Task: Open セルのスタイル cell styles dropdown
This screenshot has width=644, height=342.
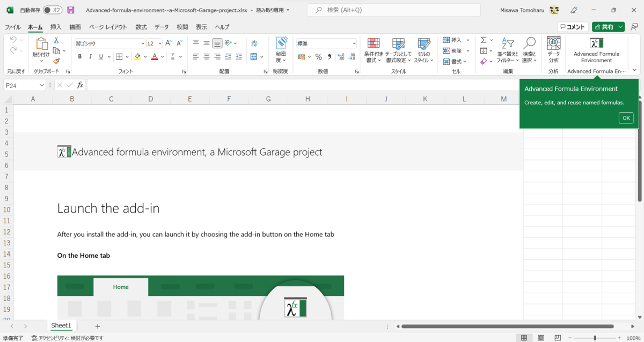Action: pyautogui.click(x=424, y=50)
